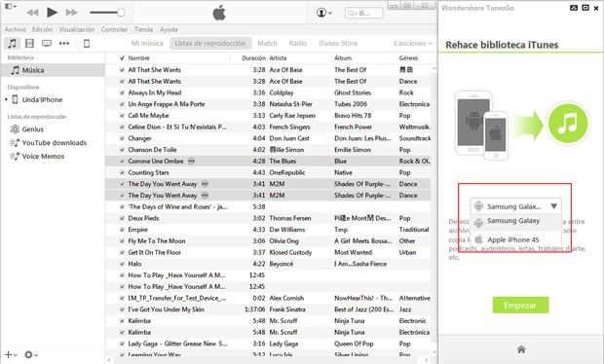The width and height of the screenshot is (604, 364).
Task: Select the Kalimba Electrónica song row
Action: tap(269, 333)
